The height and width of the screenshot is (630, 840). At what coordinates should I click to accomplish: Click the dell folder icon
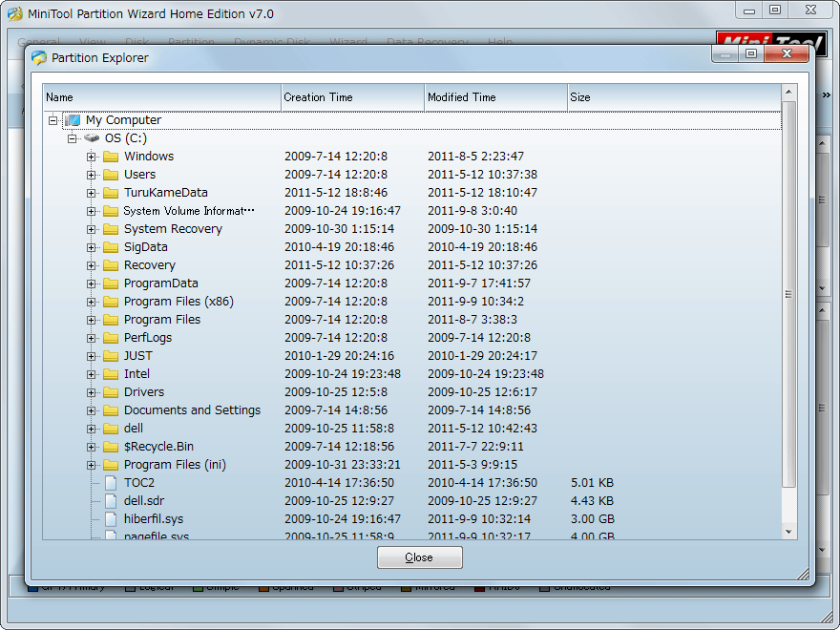pyautogui.click(x=111, y=429)
